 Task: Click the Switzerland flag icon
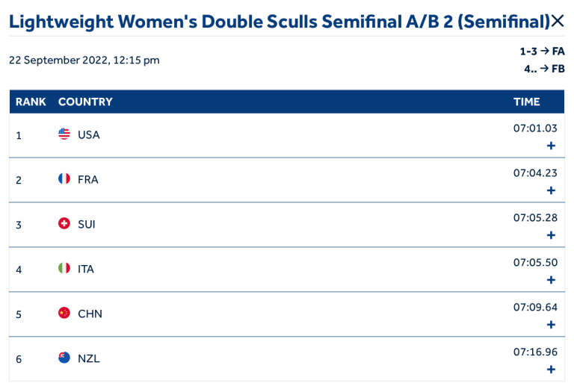(64, 224)
